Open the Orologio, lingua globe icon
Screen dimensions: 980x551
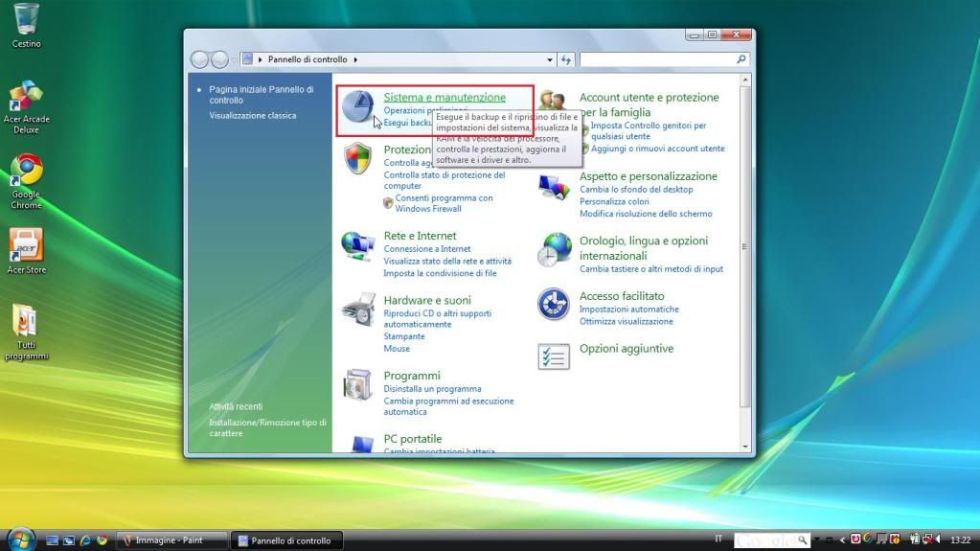(555, 249)
